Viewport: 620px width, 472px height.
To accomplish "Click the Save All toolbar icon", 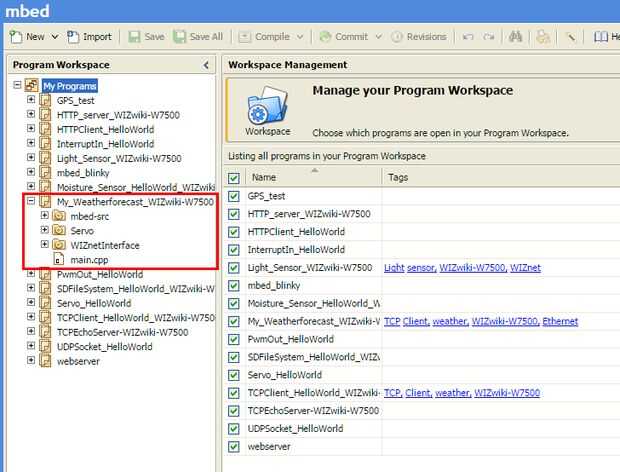I will [x=179, y=37].
